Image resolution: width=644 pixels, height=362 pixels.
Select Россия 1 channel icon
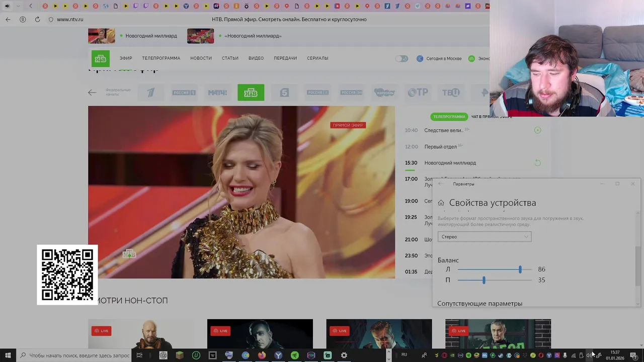184,93
